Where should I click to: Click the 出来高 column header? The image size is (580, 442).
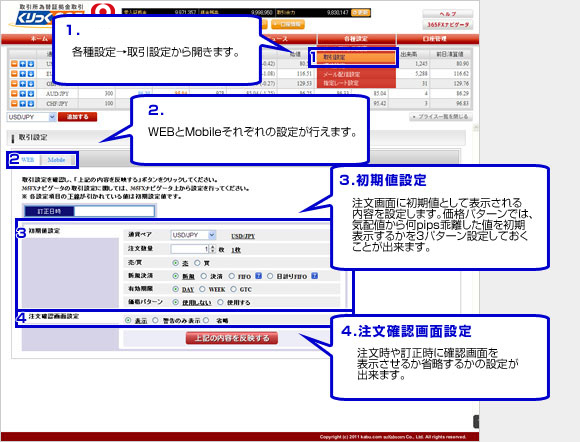[409, 54]
